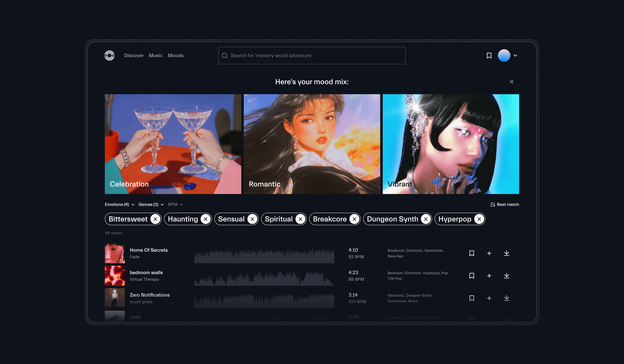Change the Best match sort order
This screenshot has width=624, height=364.
(x=504, y=205)
